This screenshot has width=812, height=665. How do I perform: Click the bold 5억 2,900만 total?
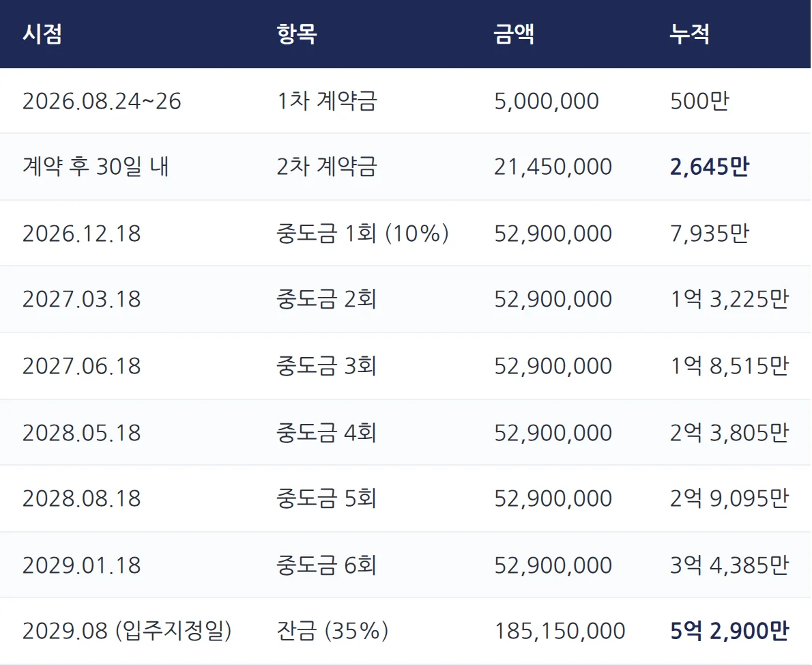tap(729, 631)
